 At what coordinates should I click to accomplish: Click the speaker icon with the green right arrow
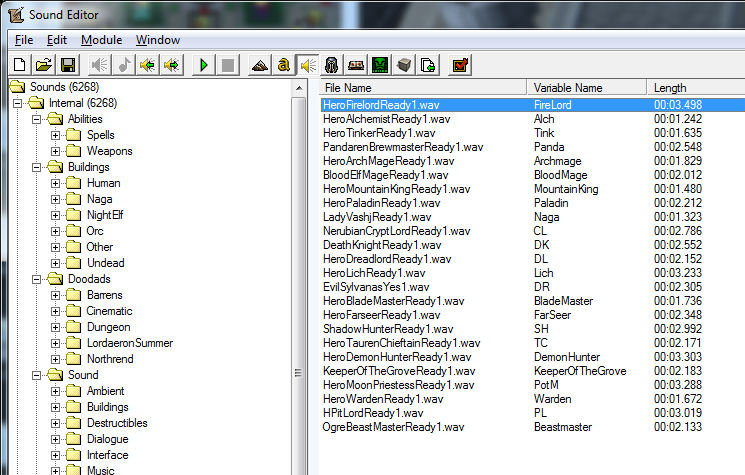tap(172, 65)
